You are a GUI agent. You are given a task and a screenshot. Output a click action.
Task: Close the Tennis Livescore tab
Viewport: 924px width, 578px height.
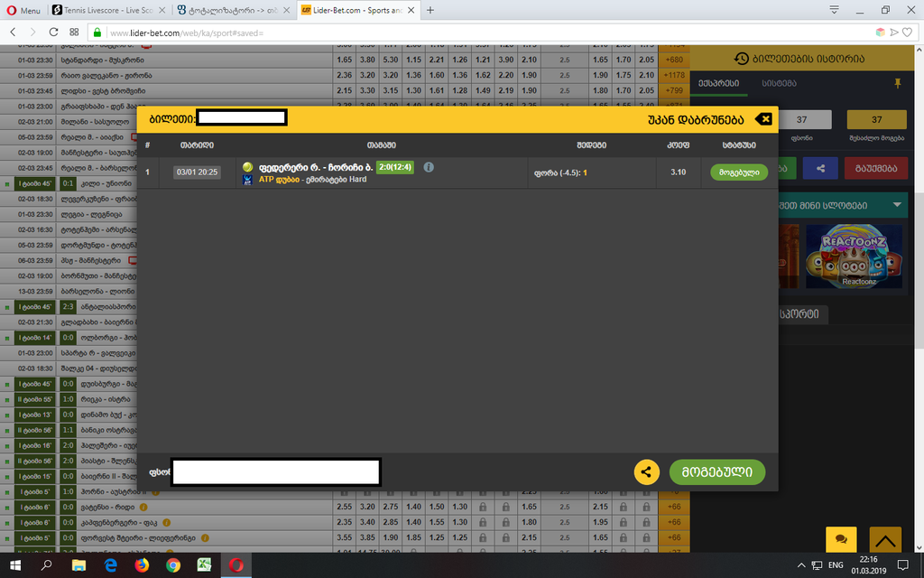162,10
